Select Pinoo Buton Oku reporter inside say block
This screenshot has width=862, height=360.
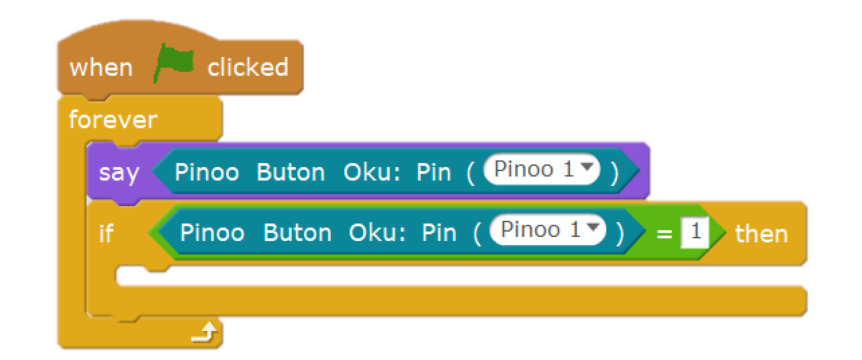(395, 171)
